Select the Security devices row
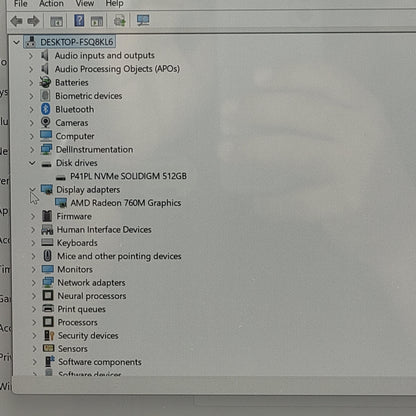Image resolution: width=416 pixels, height=416 pixels. click(88, 336)
